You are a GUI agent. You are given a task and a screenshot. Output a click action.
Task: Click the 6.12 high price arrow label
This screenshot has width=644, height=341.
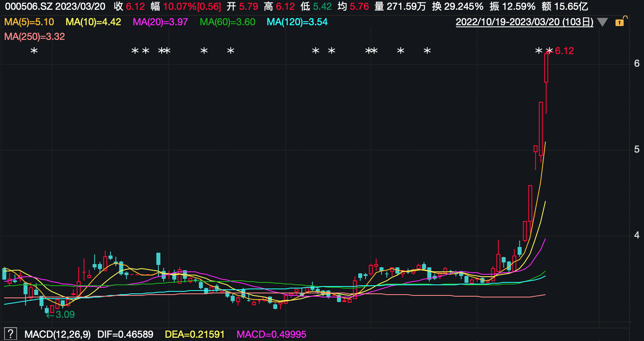coord(564,51)
